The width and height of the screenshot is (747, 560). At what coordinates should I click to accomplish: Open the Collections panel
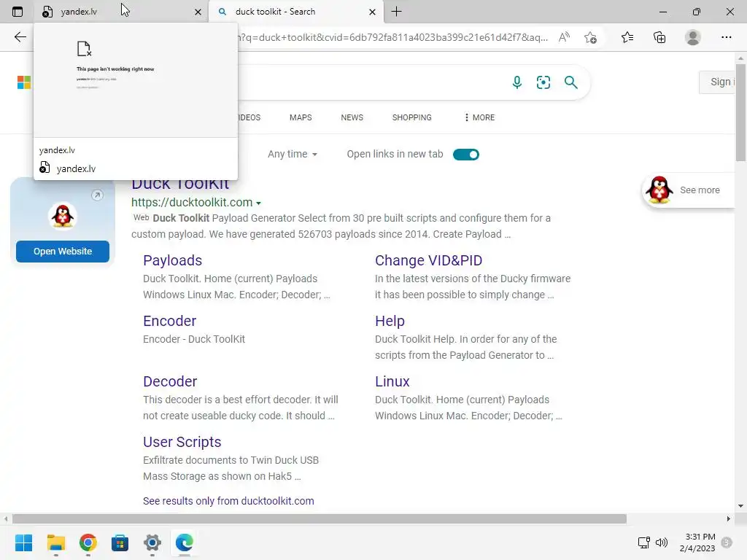point(659,37)
